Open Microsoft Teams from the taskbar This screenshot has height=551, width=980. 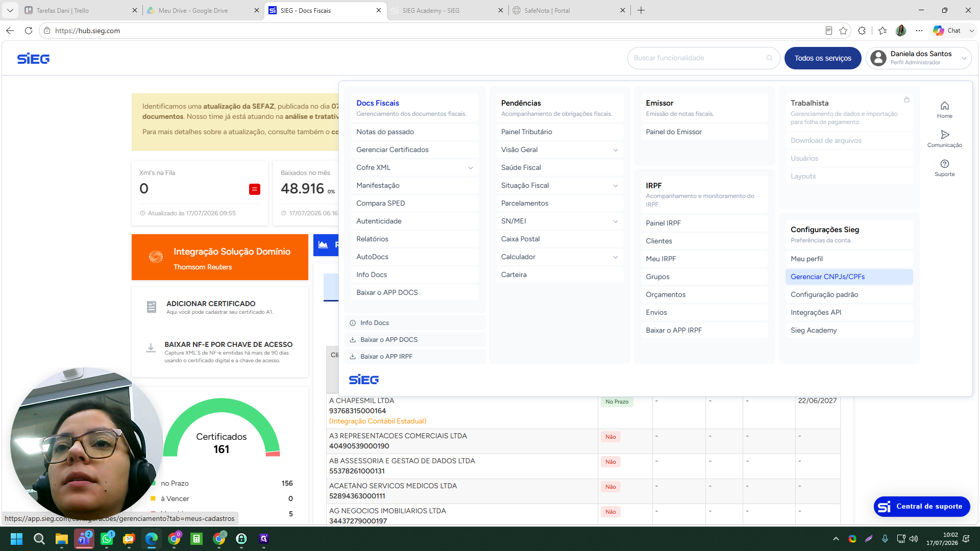84,539
